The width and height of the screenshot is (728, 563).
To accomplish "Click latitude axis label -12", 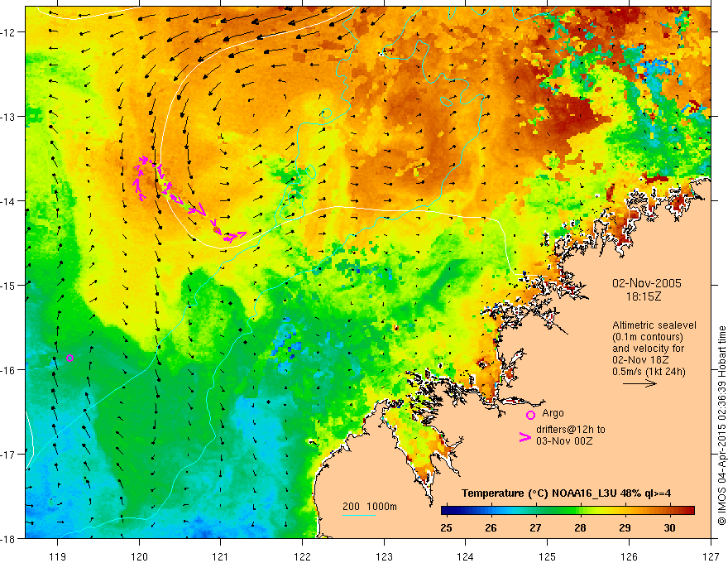I will (x=8, y=32).
